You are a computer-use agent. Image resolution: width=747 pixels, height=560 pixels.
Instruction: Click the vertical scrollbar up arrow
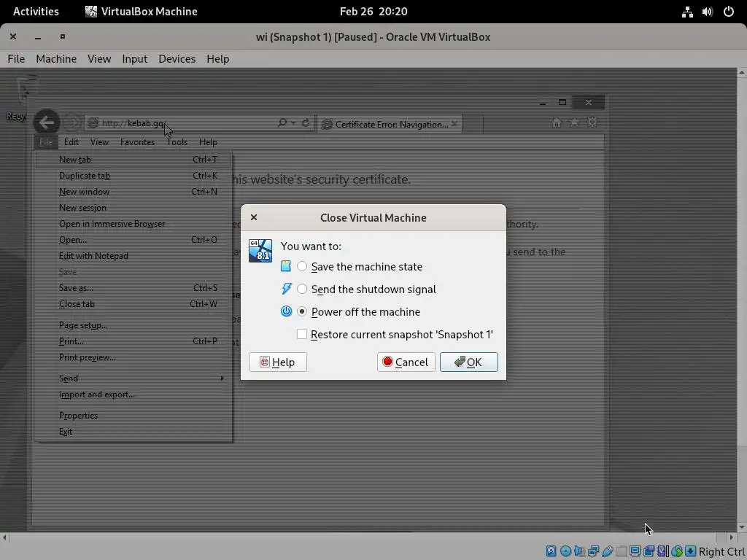[742, 73]
